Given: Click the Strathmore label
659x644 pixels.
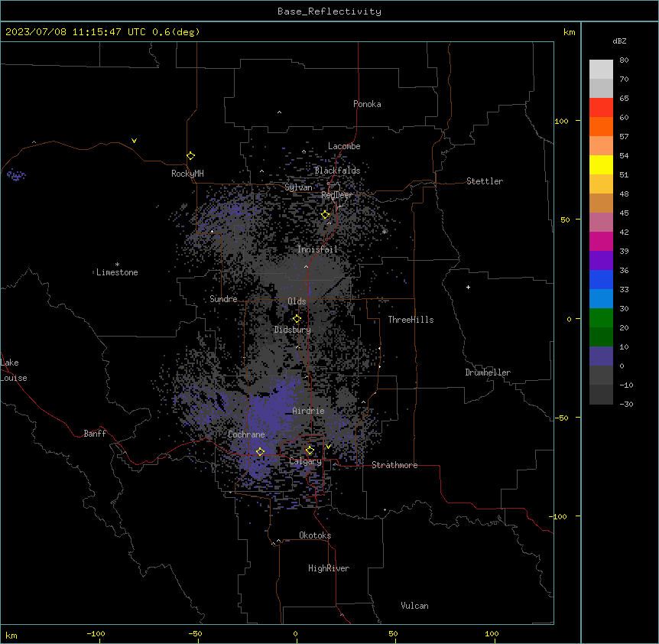Looking at the screenshot, I should [x=394, y=465].
